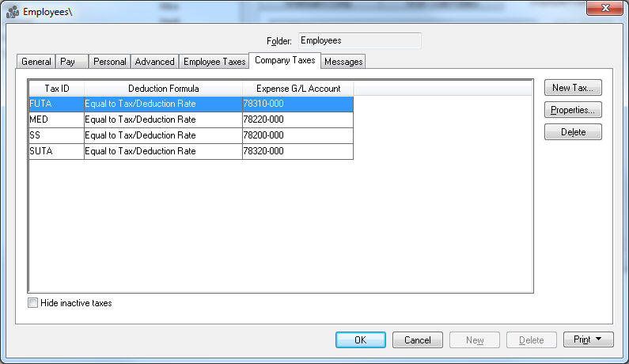The height and width of the screenshot is (364, 629).
Task: Switch to the General tab
Action: point(36,62)
